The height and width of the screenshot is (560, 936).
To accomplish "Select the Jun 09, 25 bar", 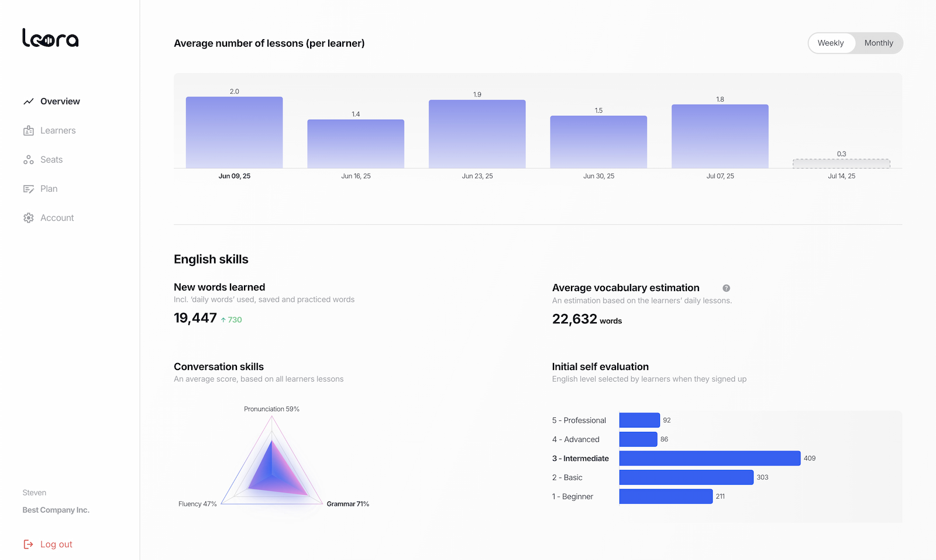I will [234, 133].
